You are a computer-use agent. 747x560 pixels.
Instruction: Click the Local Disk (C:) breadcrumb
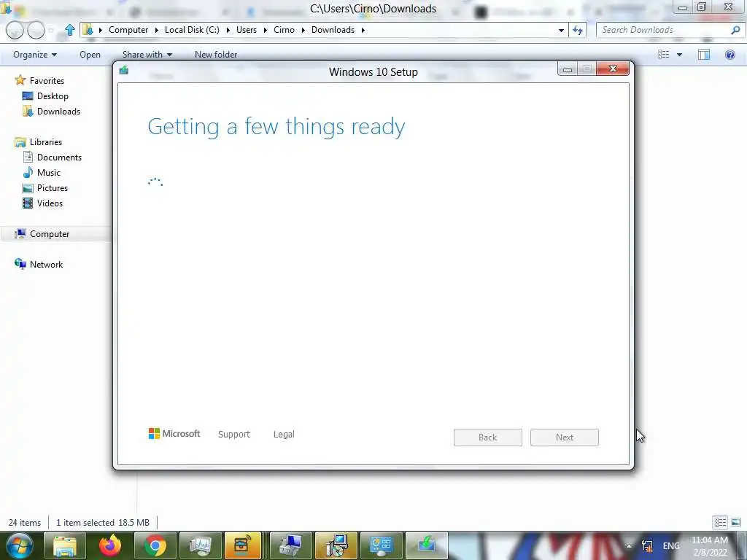click(x=192, y=29)
